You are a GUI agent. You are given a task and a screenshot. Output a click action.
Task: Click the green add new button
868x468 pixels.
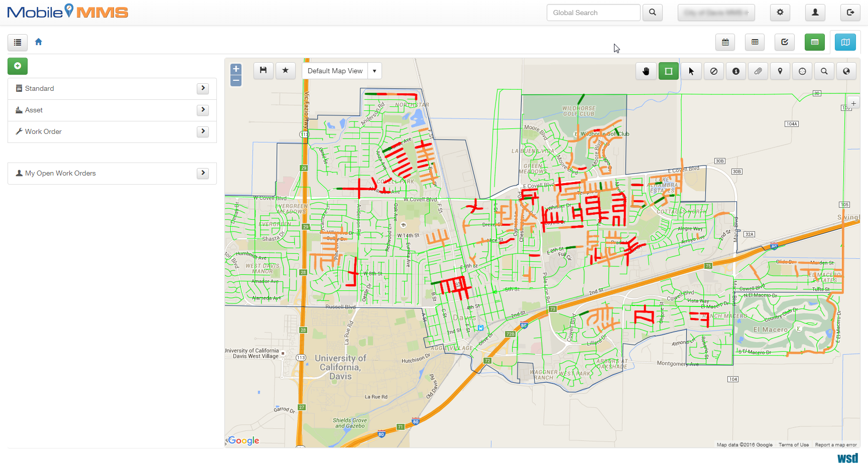[18, 66]
